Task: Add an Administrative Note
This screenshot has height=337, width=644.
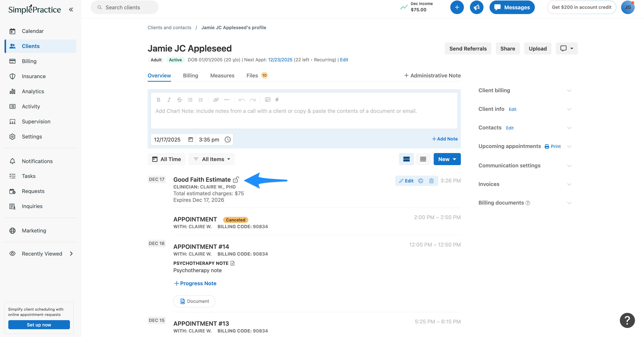Action: 432,76
